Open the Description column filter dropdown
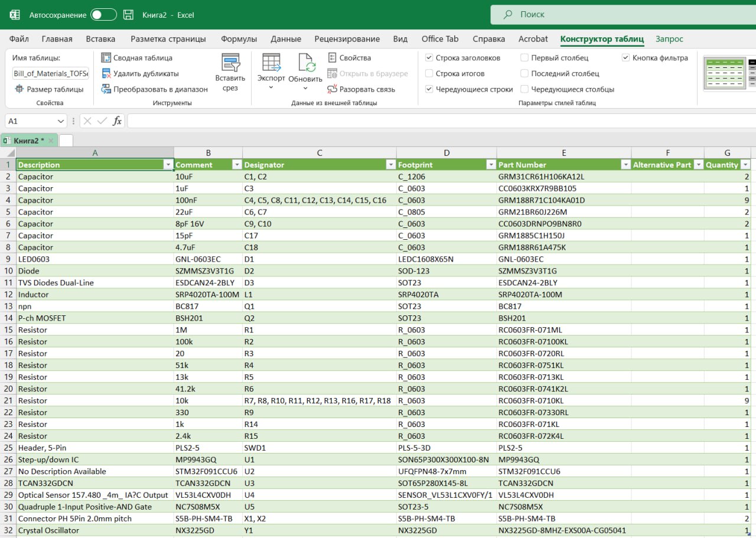The height and width of the screenshot is (538, 756). [x=168, y=165]
